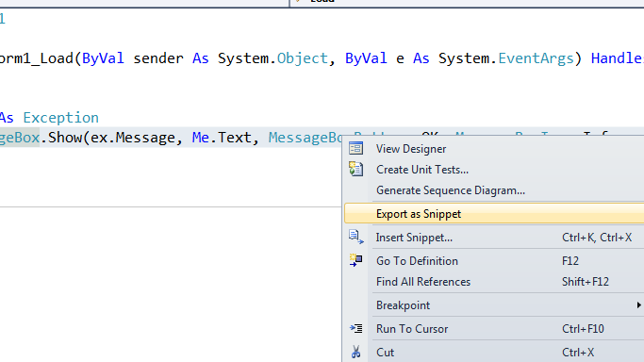This screenshot has width=644, height=362.
Task: Expand the Breakpoint submenu arrow
Action: (x=638, y=304)
